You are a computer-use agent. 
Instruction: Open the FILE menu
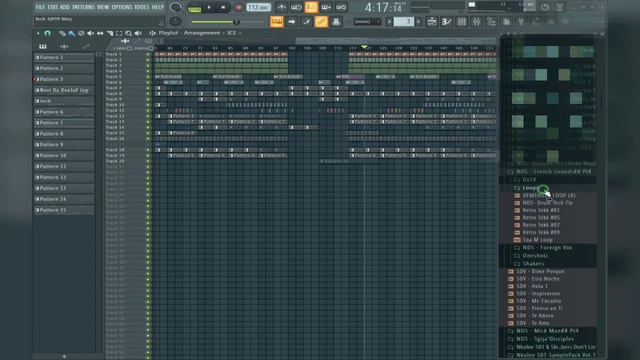[x=40, y=7]
